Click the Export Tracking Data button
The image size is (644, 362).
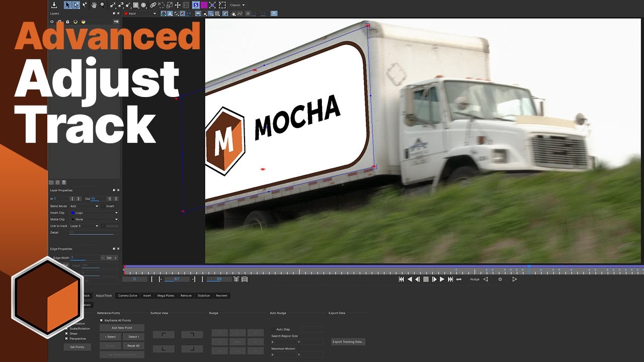348,342
